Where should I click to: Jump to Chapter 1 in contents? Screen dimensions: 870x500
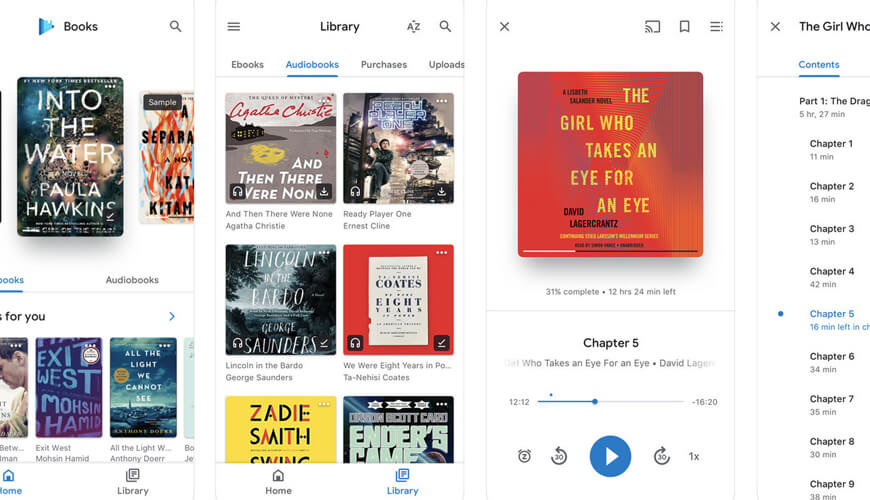pos(831,149)
